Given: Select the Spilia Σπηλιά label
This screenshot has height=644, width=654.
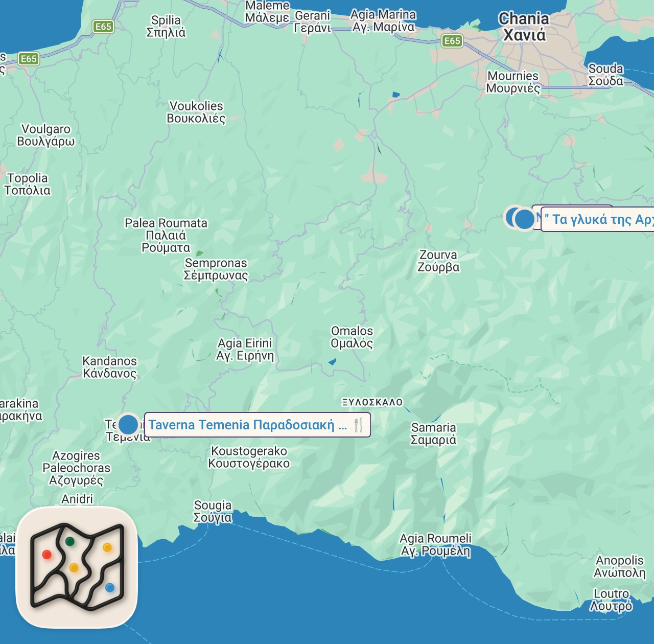Looking at the screenshot, I should [166, 26].
